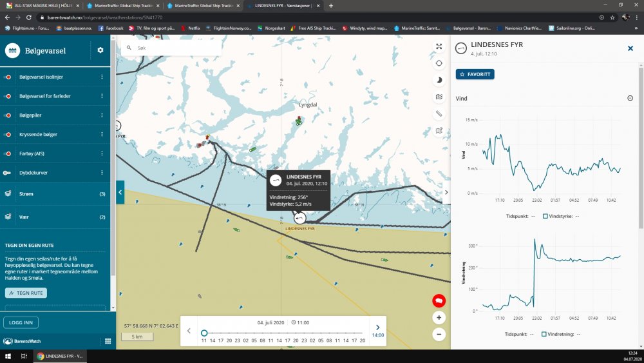Click the LOGG INN button
This screenshot has height=363, width=644.
coord(21,323)
